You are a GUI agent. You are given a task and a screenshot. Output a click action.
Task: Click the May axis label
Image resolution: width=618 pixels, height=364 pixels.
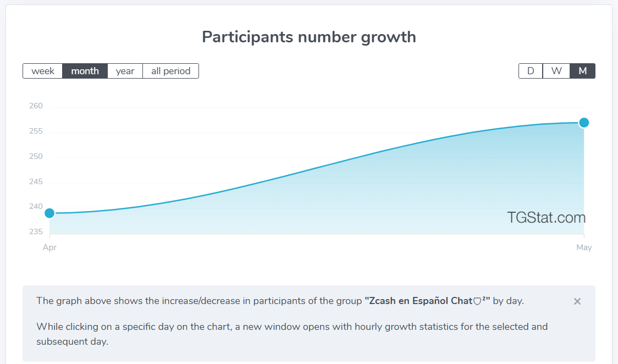[x=584, y=247]
